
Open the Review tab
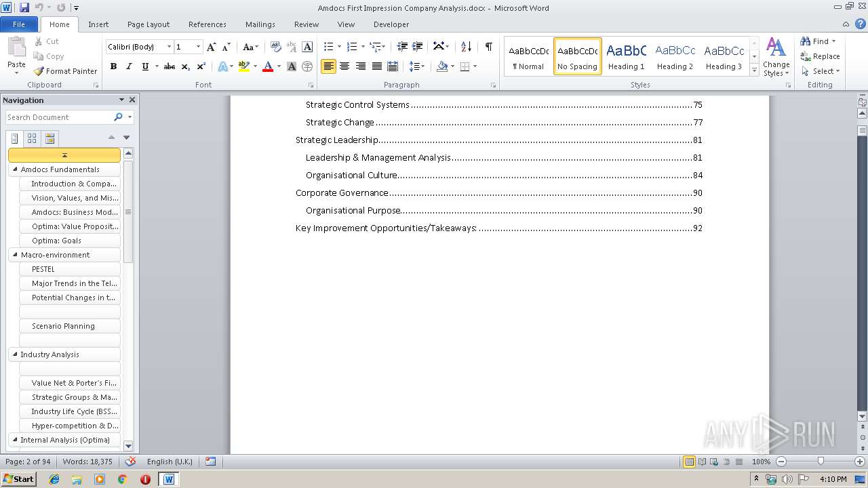[x=307, y=24]
